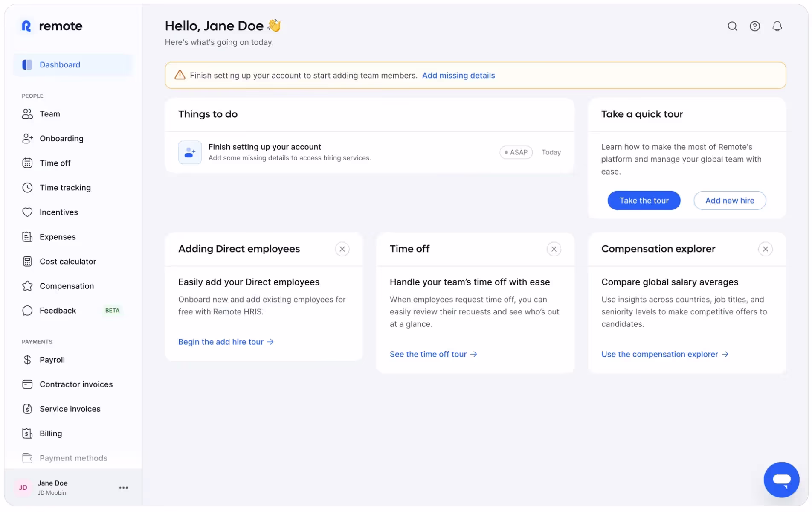This screenshot has width=812, height=512.
Task: Open search with the magnifier icon
Action: tap(732, 26)
